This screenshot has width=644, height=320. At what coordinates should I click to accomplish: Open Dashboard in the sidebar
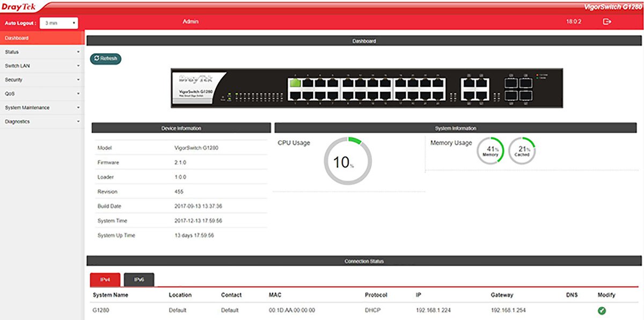[x=42, y=38]
